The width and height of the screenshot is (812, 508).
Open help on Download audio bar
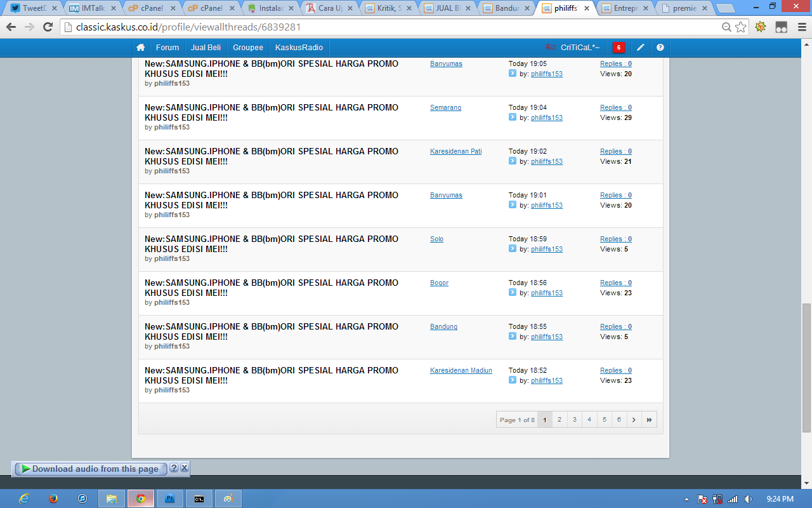pos(174,468)
